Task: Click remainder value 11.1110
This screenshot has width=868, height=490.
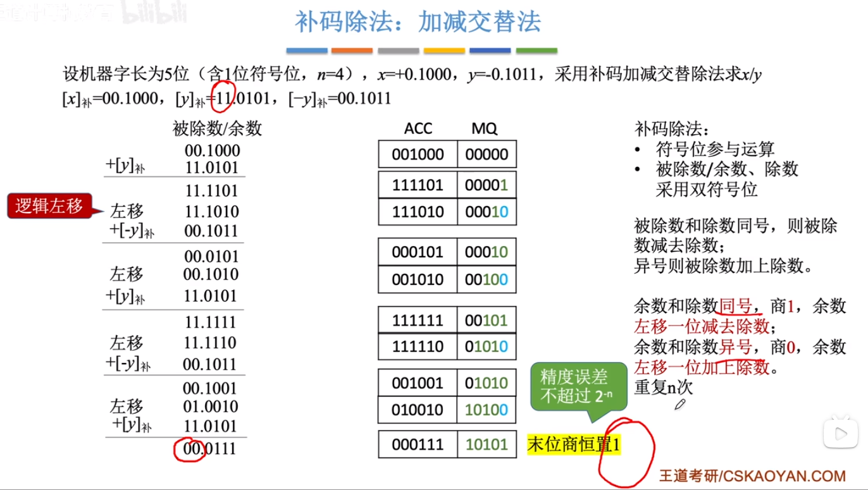Action: pyautogui.click(x=211, y=343)
